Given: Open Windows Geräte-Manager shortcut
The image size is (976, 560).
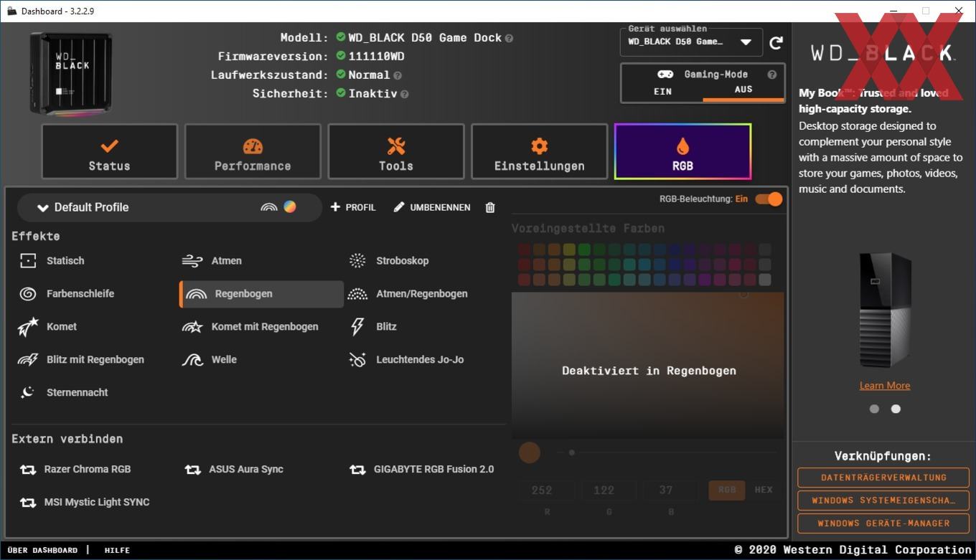Looking at the screenshot, I should coord(883,523).
